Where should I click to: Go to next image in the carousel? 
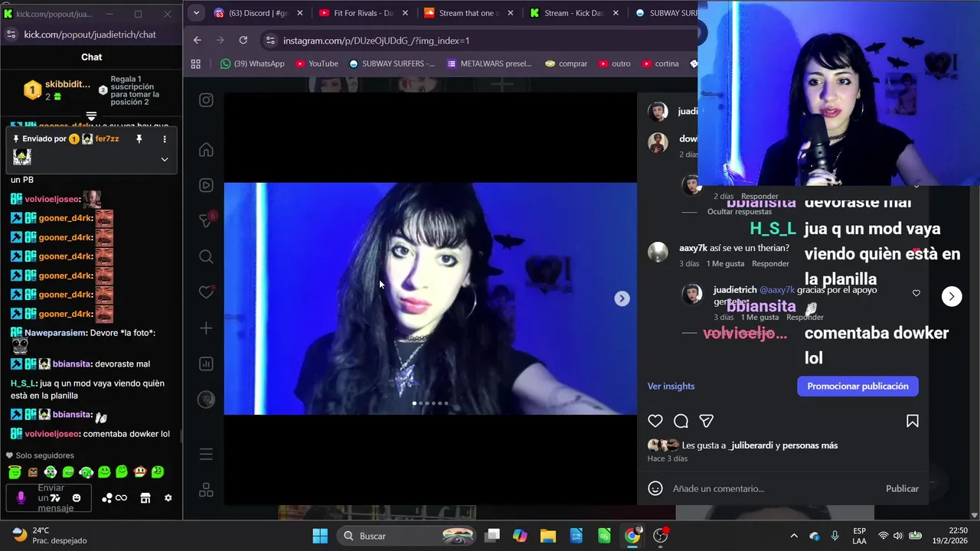[622, 298]
